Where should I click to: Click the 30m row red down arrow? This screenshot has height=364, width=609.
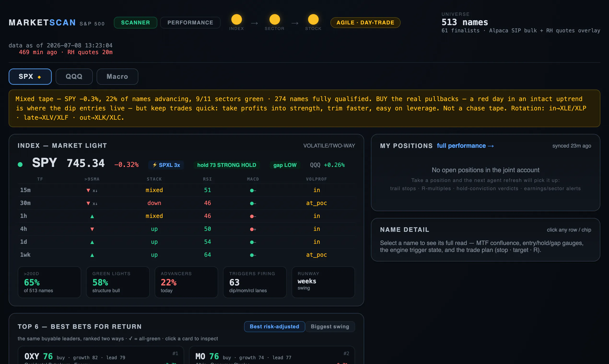tap(88, 203)
